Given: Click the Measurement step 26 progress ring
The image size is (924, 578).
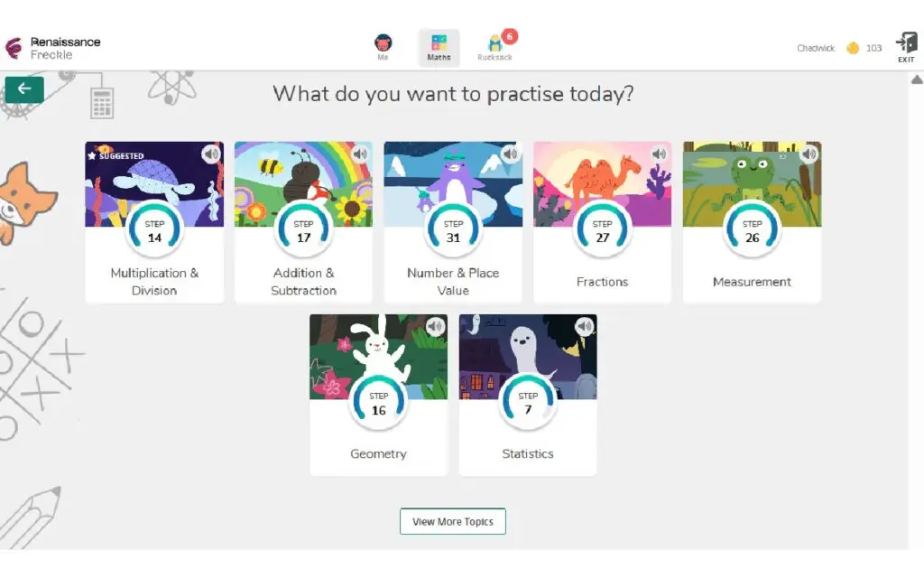Looking at the screenshot, I should (x=753, y=232).
